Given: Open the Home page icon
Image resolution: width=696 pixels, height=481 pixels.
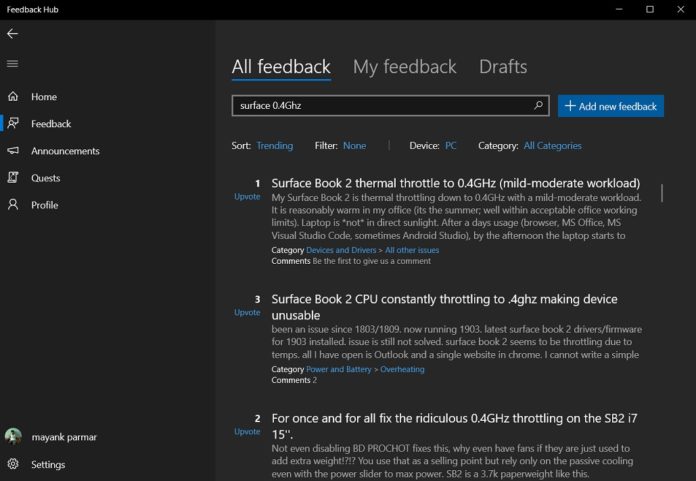Looking at the screenshot, I should (13, 97).
